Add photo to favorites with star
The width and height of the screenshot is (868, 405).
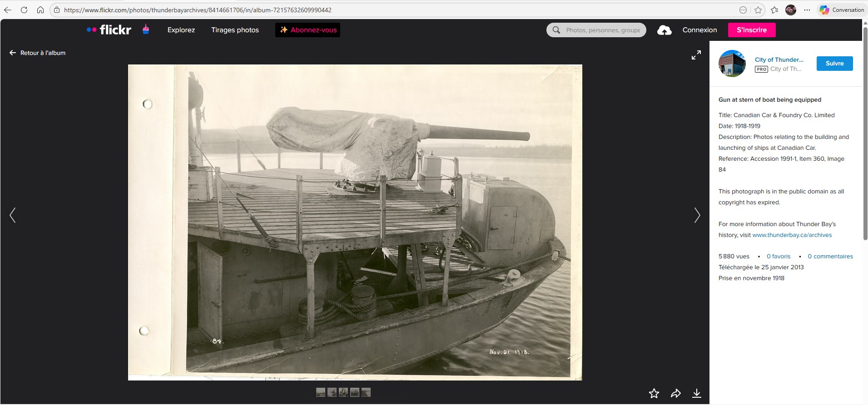654,393
